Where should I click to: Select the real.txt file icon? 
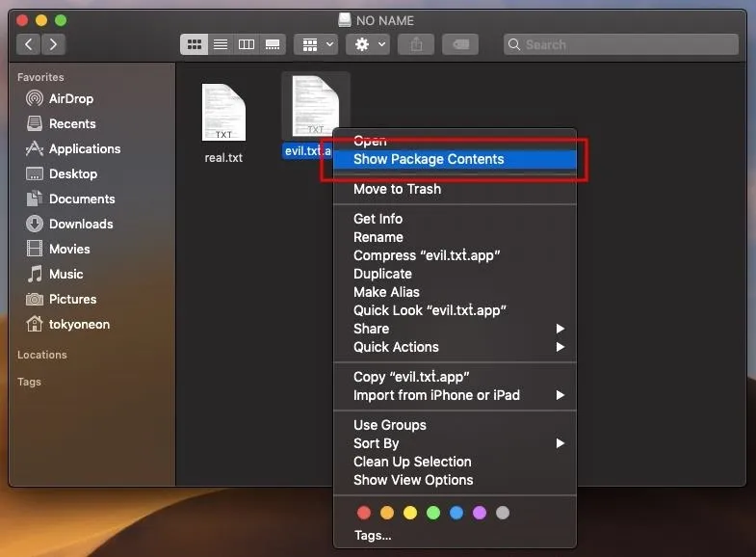tap(223, 113)
